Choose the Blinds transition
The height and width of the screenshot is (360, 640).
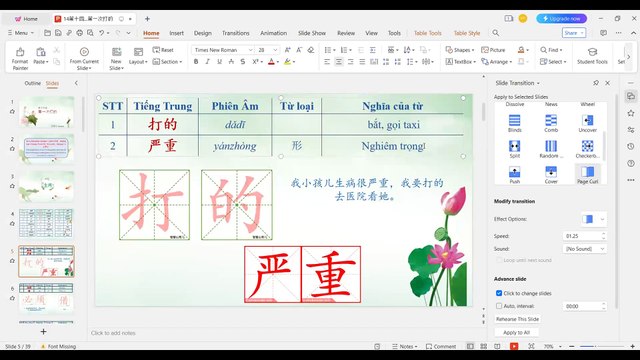coord(514,123)
